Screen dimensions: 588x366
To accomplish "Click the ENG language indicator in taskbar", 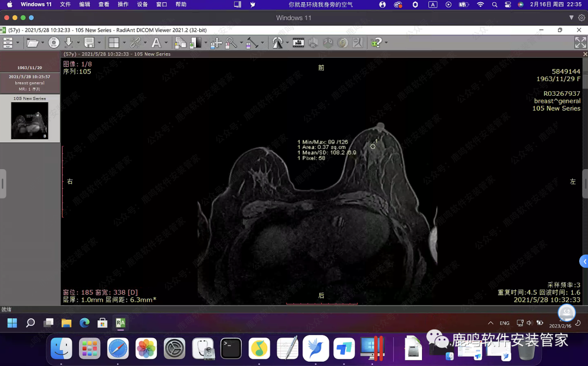I will click(505, 323).
